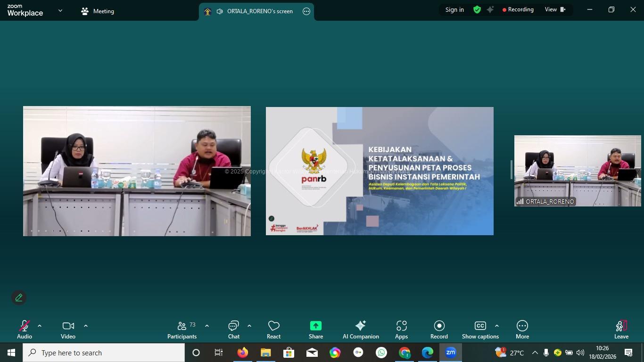The width and height of the screenshot is (644, 362).
Task: Click the green Share screen icon
Action: click(315, 329)
